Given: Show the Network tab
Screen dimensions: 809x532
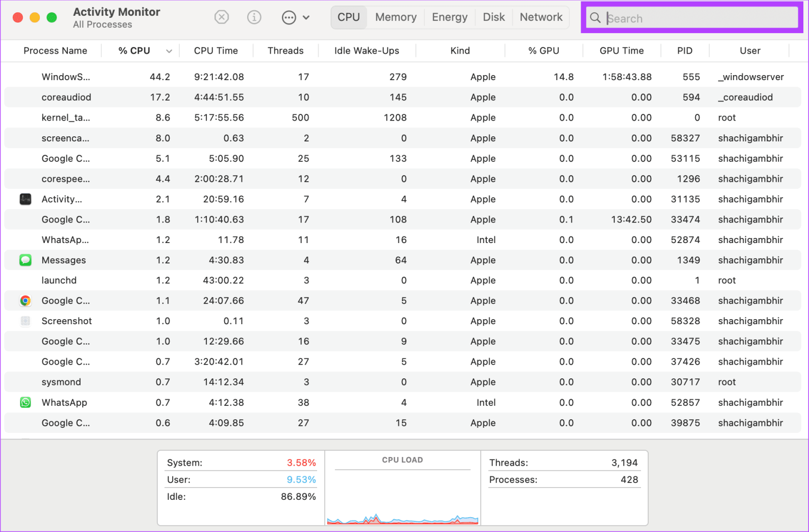Looking at the screenshot, I should [541, 17].
